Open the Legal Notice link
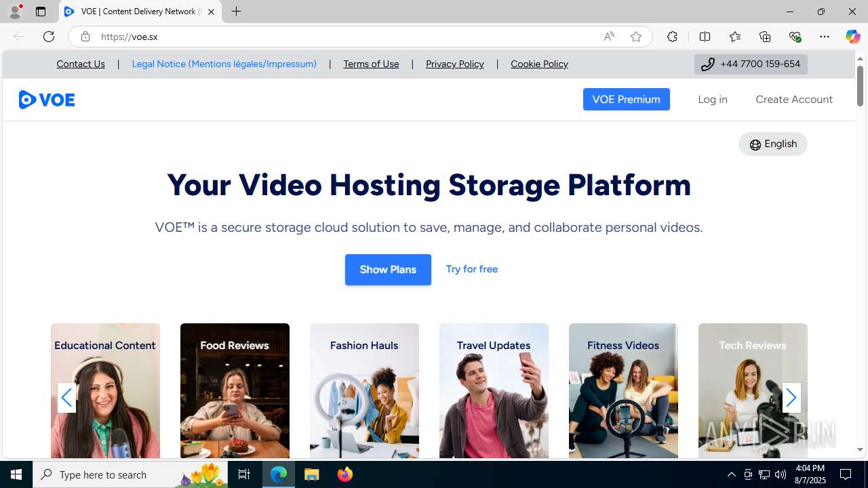The image size is (868, 488). 224,64
